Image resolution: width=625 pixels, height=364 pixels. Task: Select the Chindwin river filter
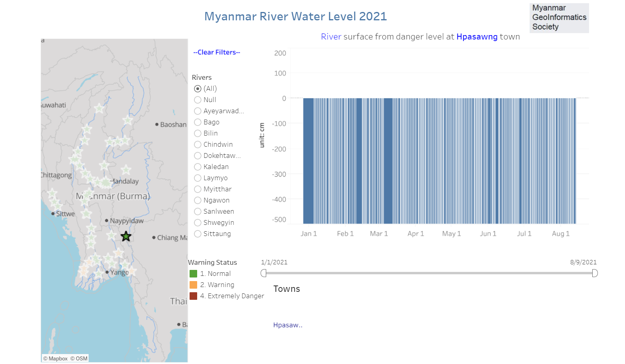point(198,144)
